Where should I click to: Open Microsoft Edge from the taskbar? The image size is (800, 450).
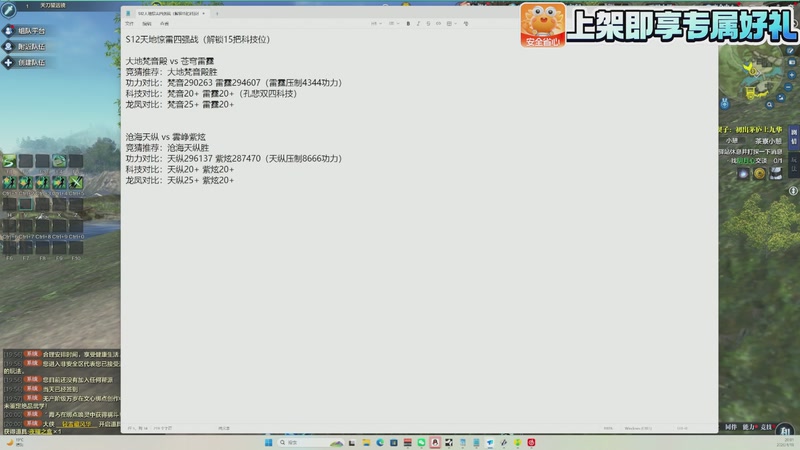pyautogui.click(x=380, y=442)
